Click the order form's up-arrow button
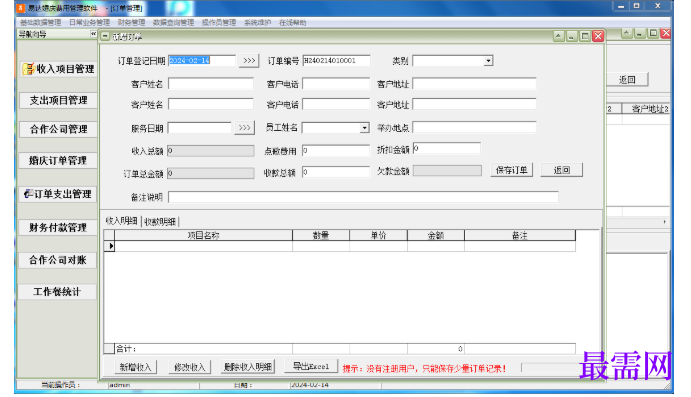The height and width of the screenshot is (397, 691). coord(558,36)
